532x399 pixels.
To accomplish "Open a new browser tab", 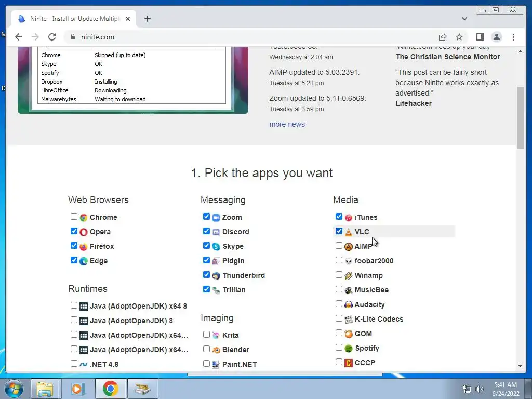I will pos(147,19).
